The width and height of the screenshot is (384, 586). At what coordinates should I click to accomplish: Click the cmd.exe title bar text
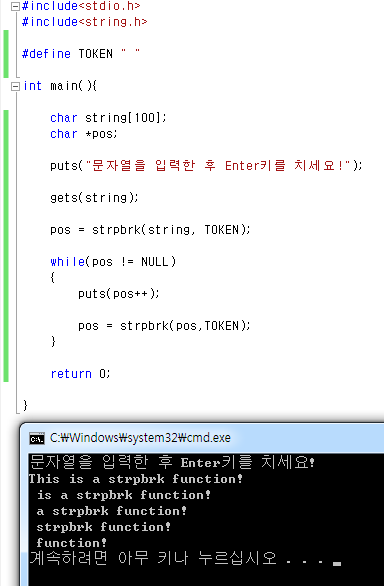coord(140,438)
